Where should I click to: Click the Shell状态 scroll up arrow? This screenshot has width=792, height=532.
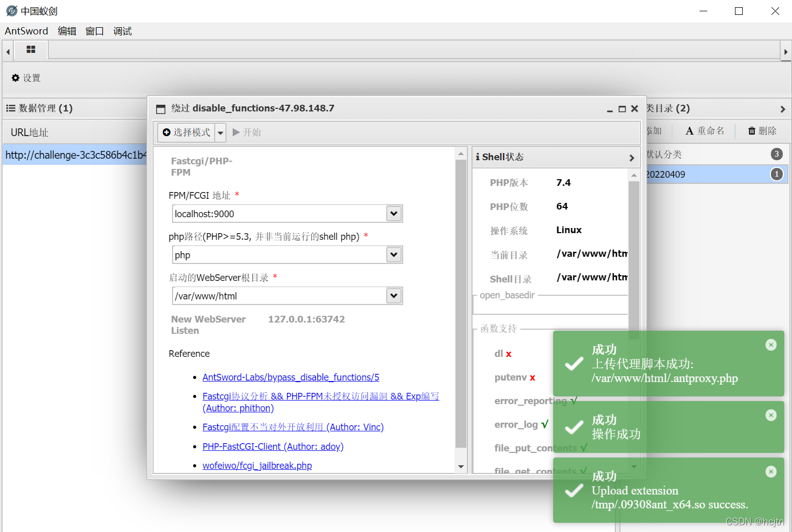tap(634, 175)
